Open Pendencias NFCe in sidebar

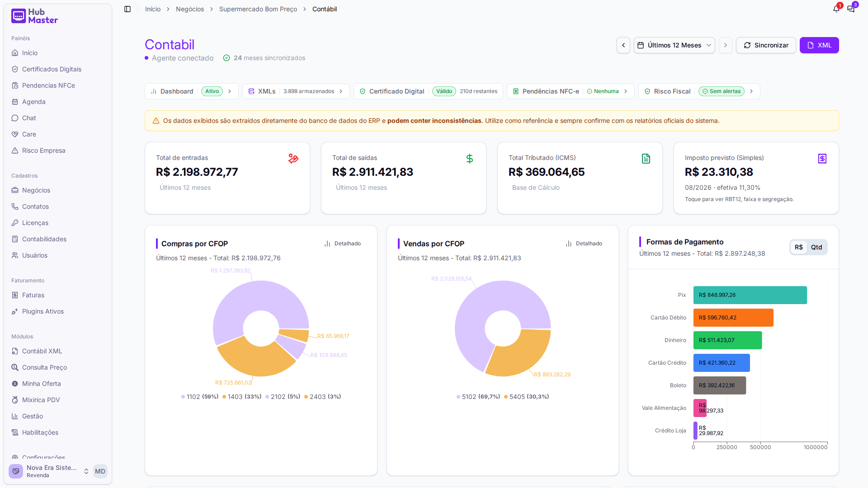(57, 85)
